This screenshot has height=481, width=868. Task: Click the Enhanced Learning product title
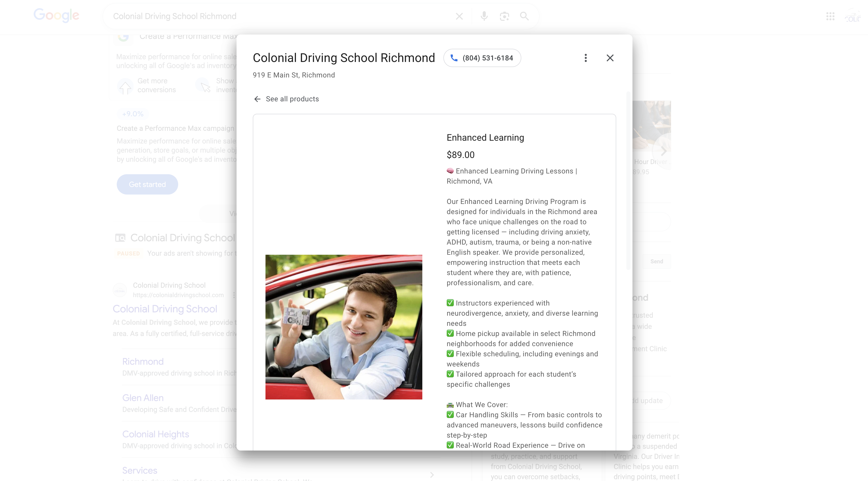[x=485, y=138]
